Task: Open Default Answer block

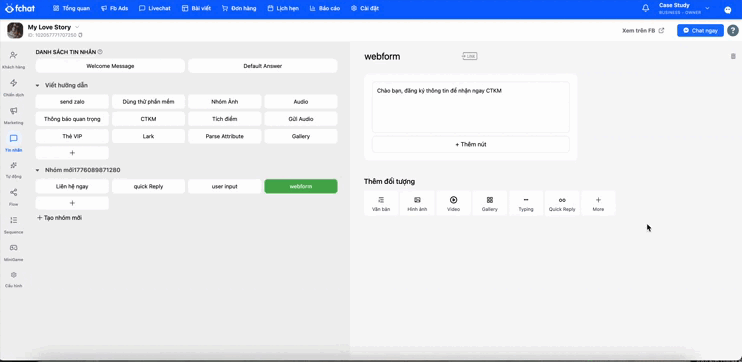Action: tap(263, 66)
